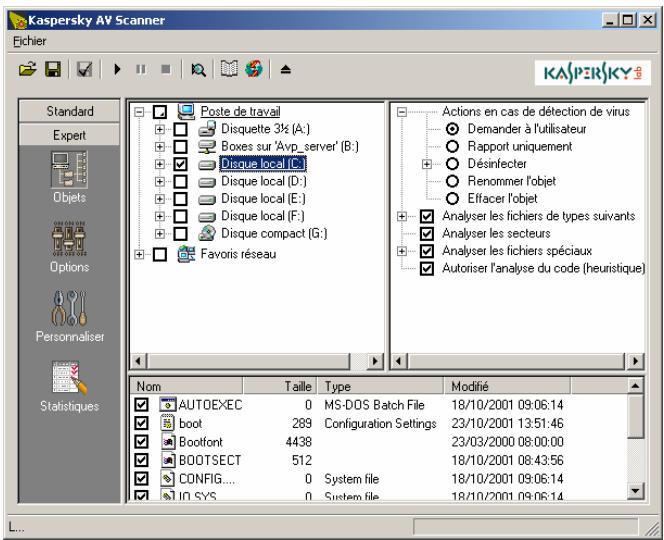Click the open folder toolbar icon

click(28, 69)
